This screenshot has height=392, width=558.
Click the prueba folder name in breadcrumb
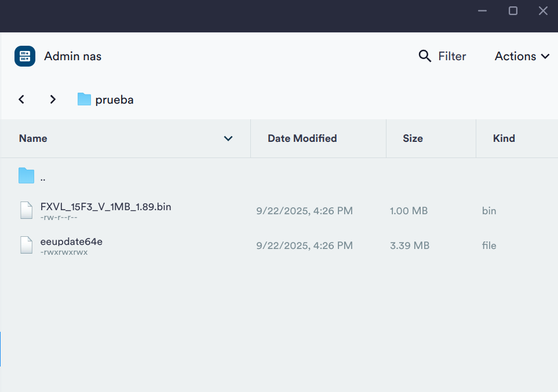[114, 100]
